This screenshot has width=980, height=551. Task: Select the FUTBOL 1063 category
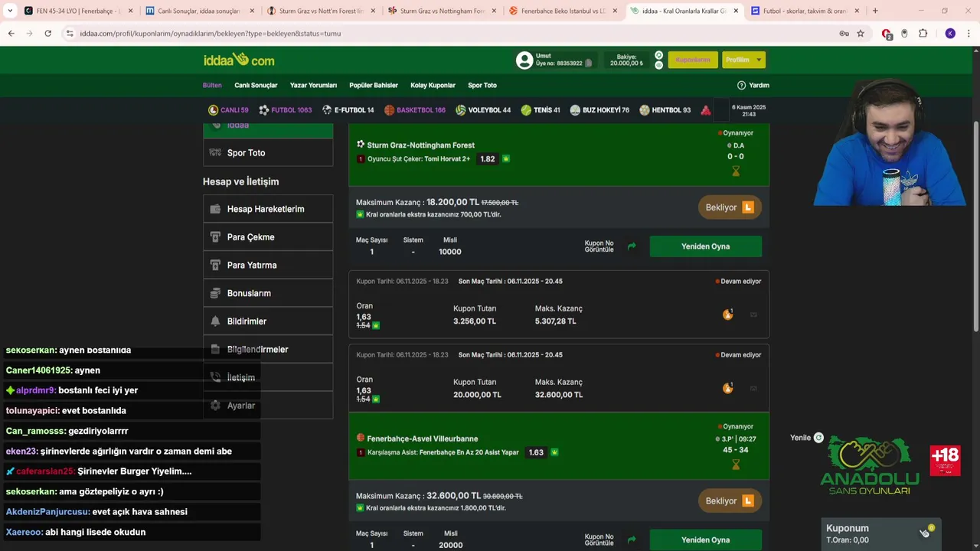tap(285, 110)
